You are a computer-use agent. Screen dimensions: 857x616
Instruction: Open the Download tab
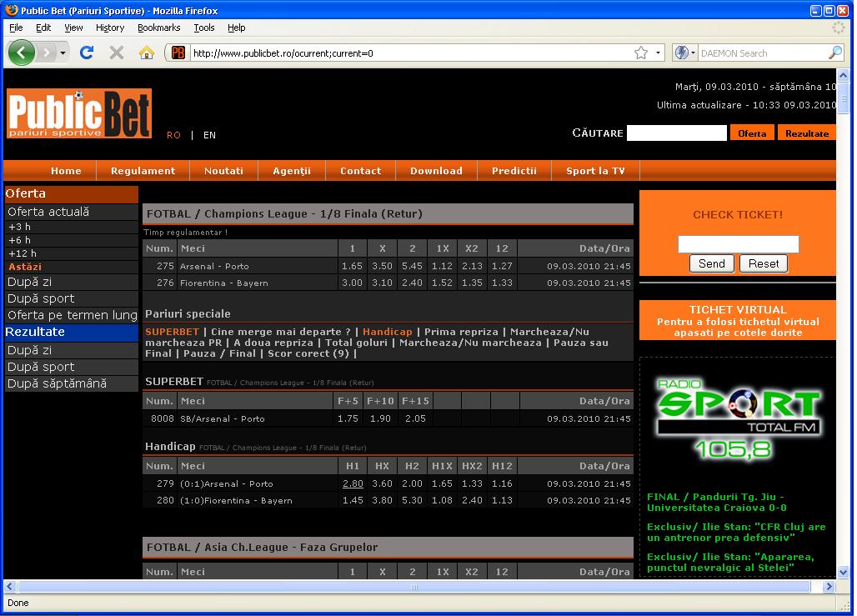coord(436,171)
